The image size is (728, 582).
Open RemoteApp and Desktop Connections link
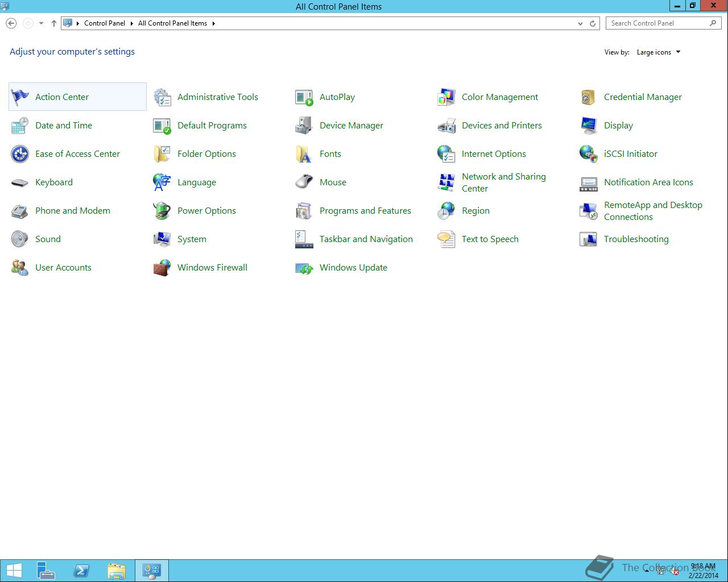pos(653,211)
